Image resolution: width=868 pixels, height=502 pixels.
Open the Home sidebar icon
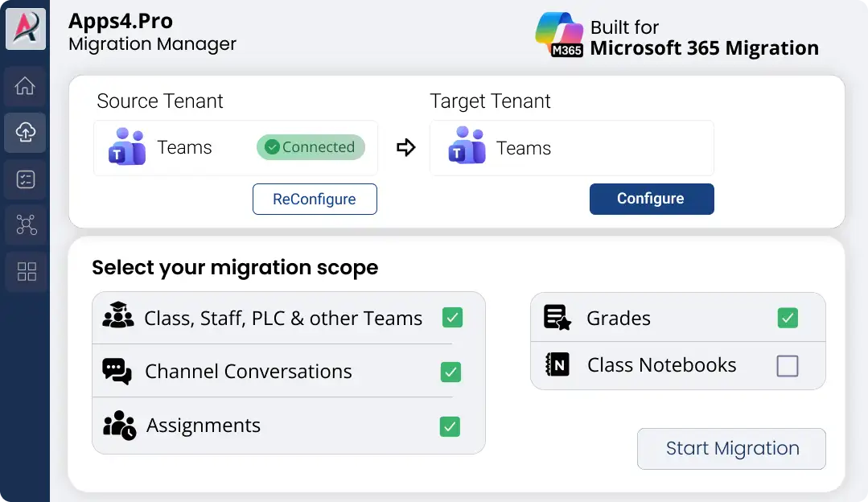25,86
